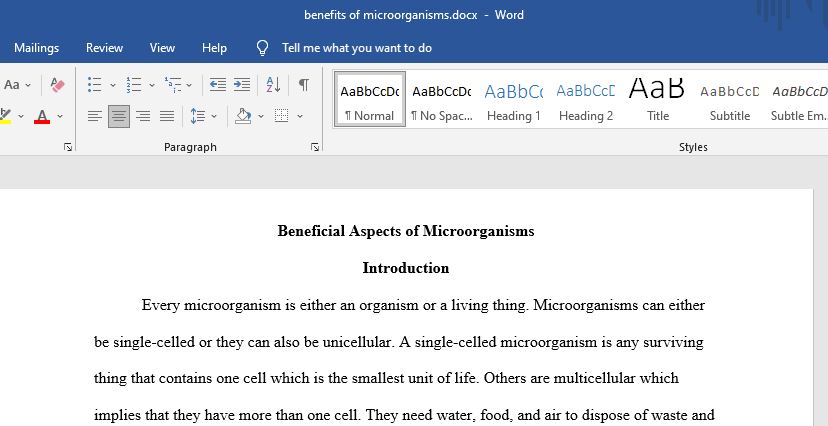Viewport: 828px width, 426px height.
Task: Open the Font Color dropdown arrow
Action: tap(60, 116)
